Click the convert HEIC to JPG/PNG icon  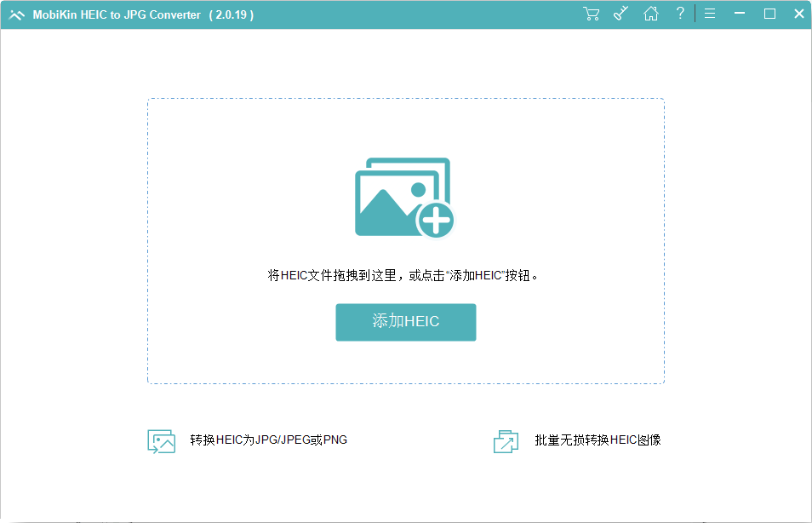[x=161, y=440]
